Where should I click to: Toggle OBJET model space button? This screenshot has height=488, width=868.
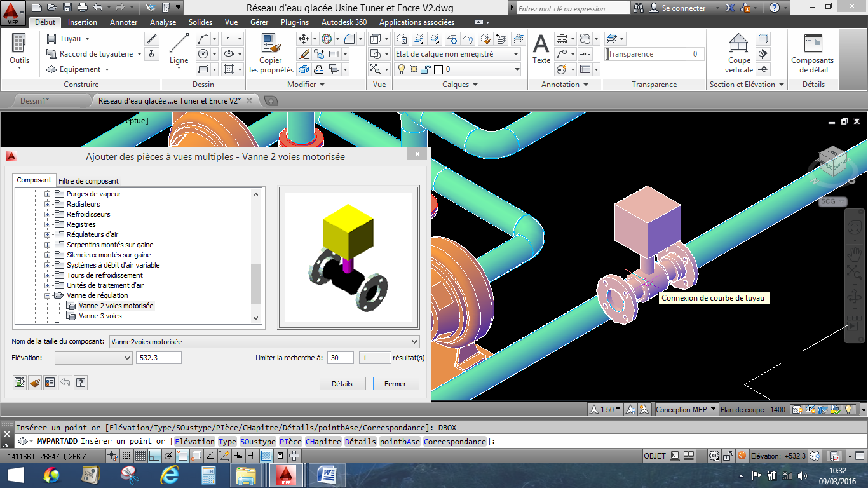pos(654,456)
